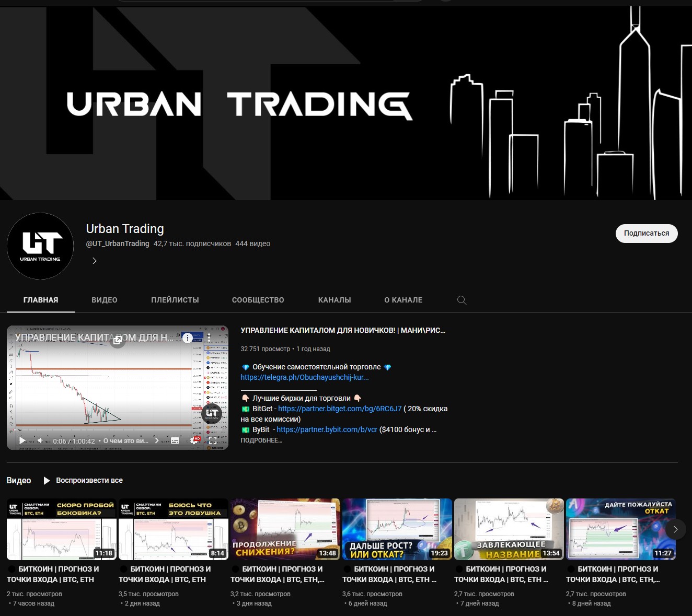Open video title posted 7 дней назад
This screenshot has width=692, height=616.
click(x=501, y=574)
